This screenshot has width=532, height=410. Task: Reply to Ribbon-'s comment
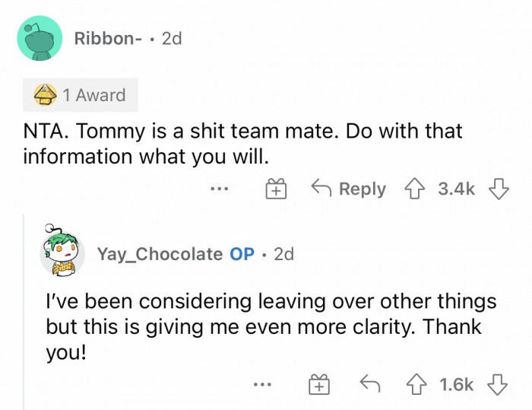[x=350, y=189]
